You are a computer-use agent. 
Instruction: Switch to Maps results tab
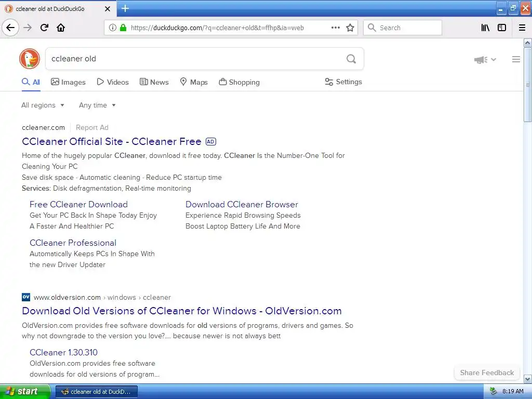194,82
